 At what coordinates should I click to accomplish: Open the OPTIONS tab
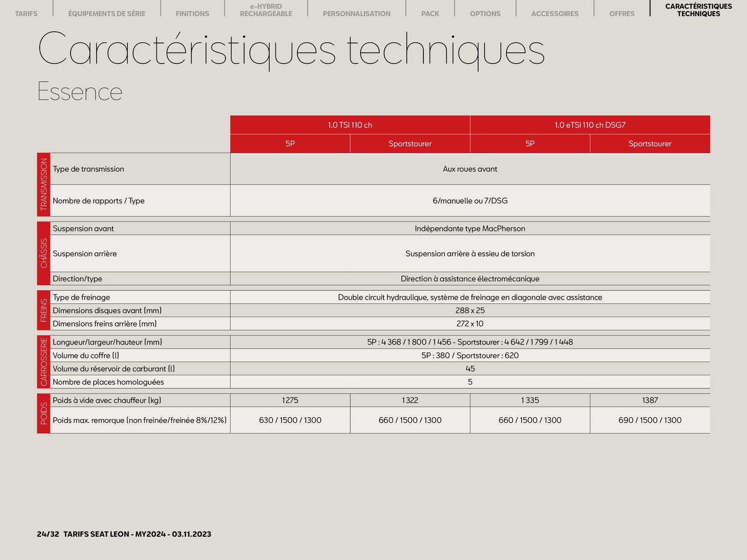click(x=485, y=14)
